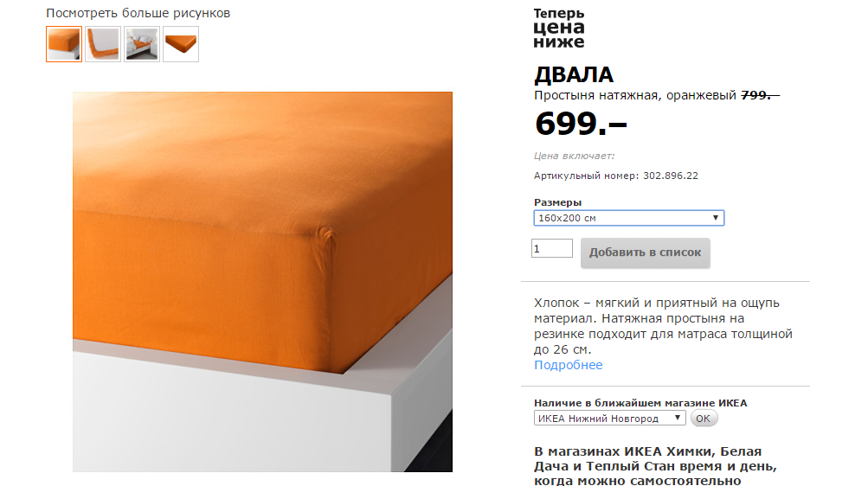Expand the ИКЕА Нижний Новгород store dropdown
The image size is (868, 486).
609,418
